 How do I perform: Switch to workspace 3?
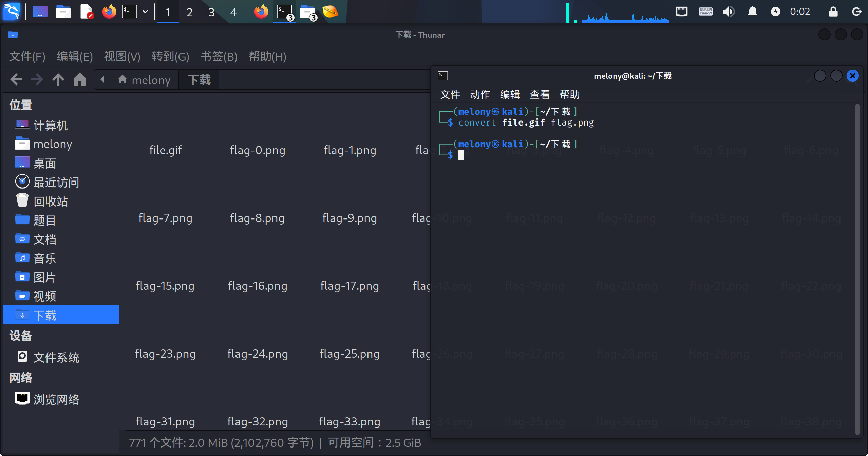[211, 12]
